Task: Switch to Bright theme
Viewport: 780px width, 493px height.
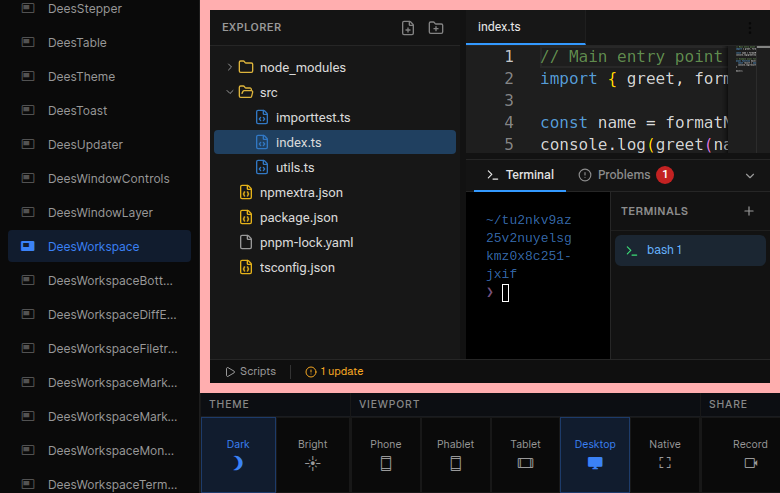Action: pos(313,453)
